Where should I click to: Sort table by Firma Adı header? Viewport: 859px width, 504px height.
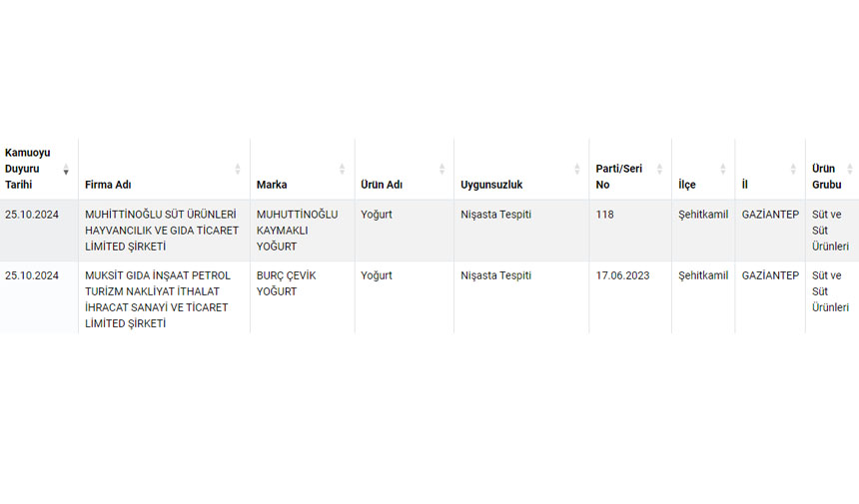(108, 185)
